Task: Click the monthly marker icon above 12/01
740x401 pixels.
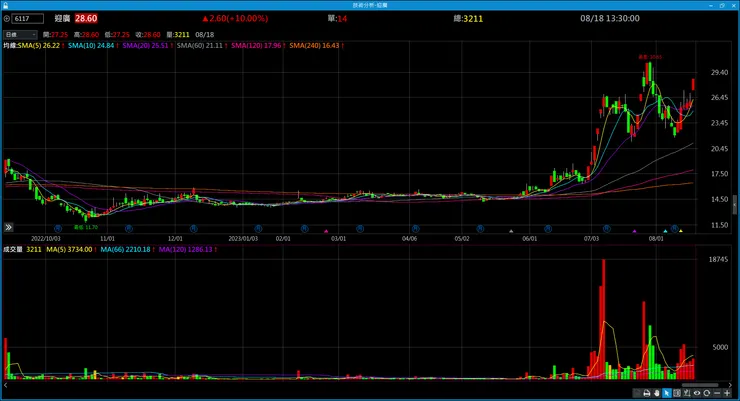Action: pos(193,229)
